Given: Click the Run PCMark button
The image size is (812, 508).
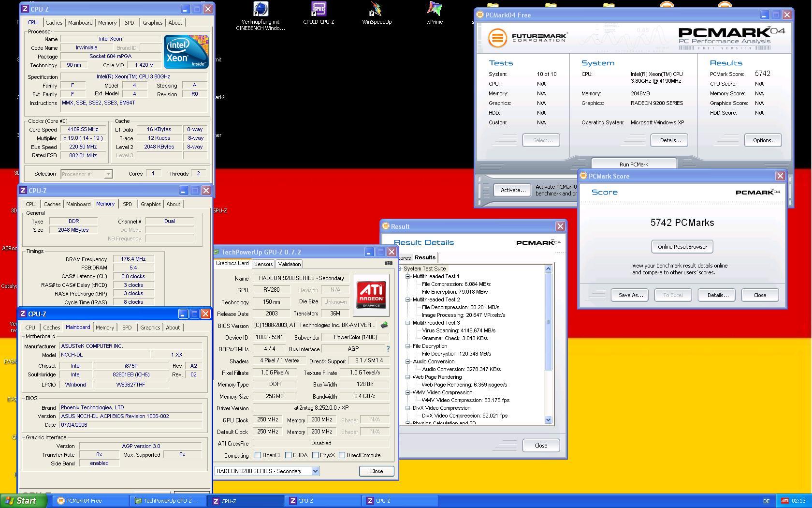Looking at the screenshot, I should pyautogui.click(x=634, y=164).
